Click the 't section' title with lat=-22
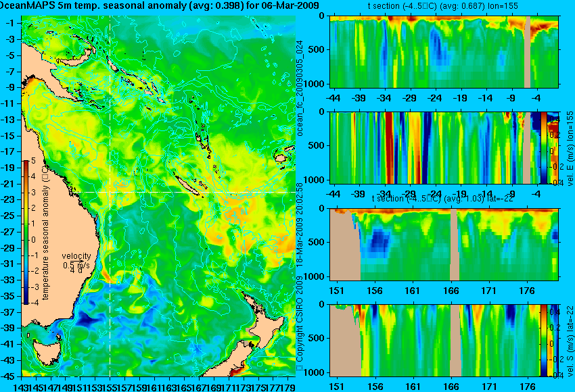Viewport: 575px width, 392px height. pos(442,199)
